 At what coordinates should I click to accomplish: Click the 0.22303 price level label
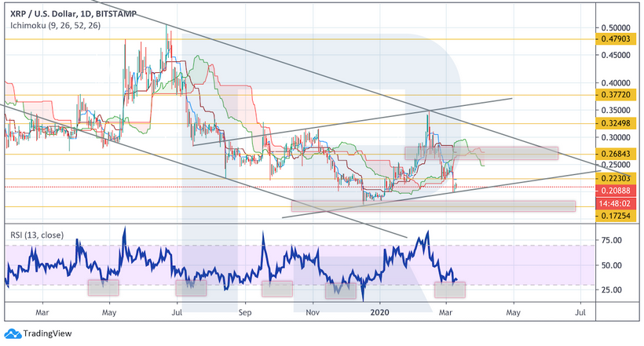(x=615, y=178)
